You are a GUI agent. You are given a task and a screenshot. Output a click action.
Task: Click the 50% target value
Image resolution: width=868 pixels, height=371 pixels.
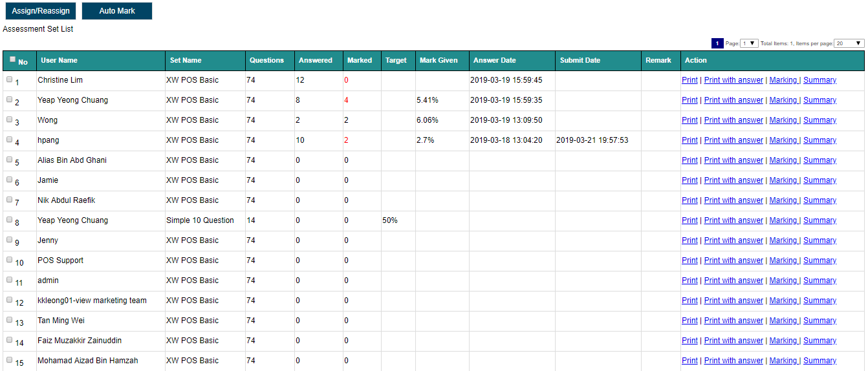pyautogui.click(x=390, y=220)
